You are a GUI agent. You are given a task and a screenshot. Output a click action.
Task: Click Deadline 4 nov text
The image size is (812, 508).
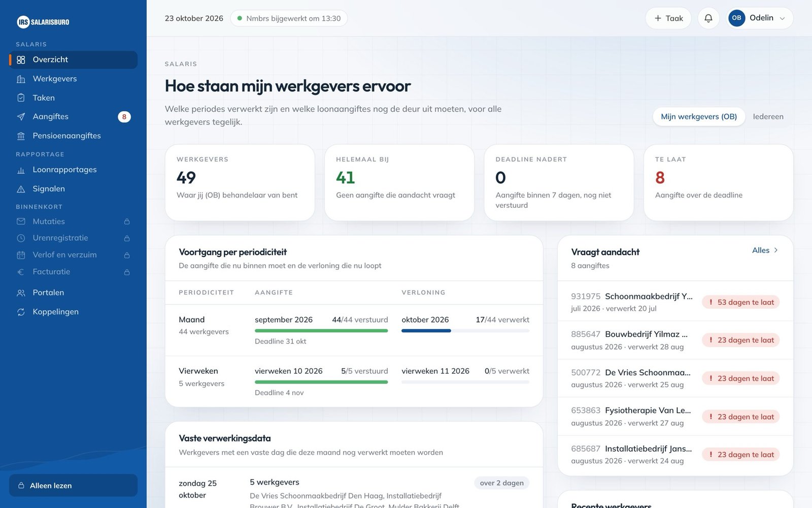click(x=279, y=393)
